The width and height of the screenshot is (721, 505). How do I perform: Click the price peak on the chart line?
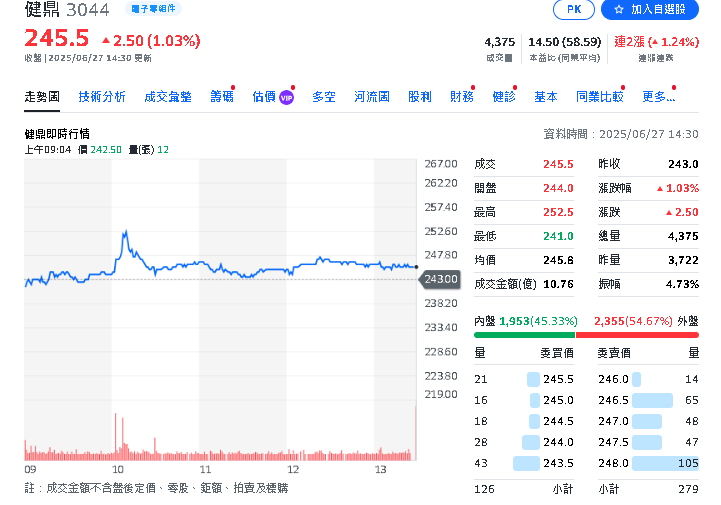tap(125, 232)
